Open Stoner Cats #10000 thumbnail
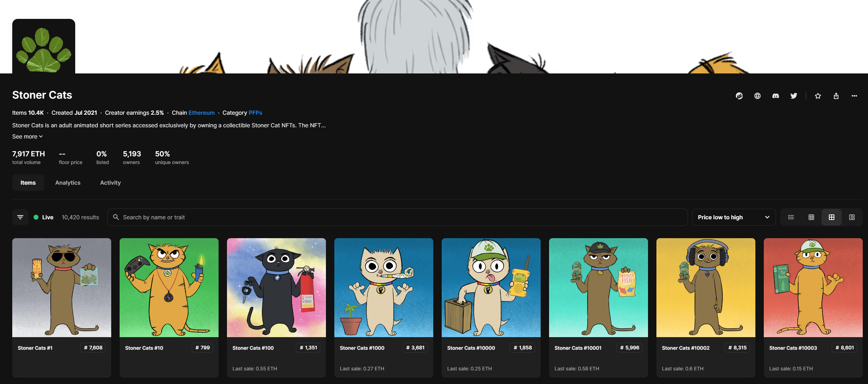 click(491, 287)
